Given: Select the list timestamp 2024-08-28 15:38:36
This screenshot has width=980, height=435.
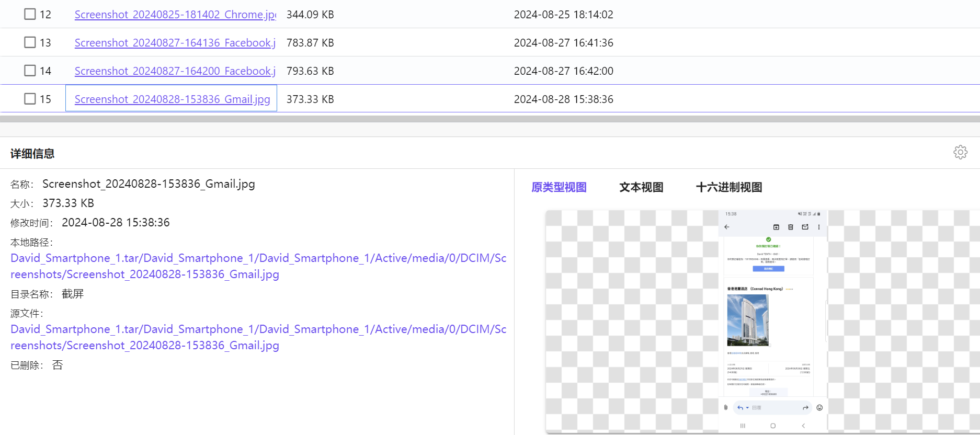Looking at the screenshot, I should pyautogui.click(x=564, y=99).
